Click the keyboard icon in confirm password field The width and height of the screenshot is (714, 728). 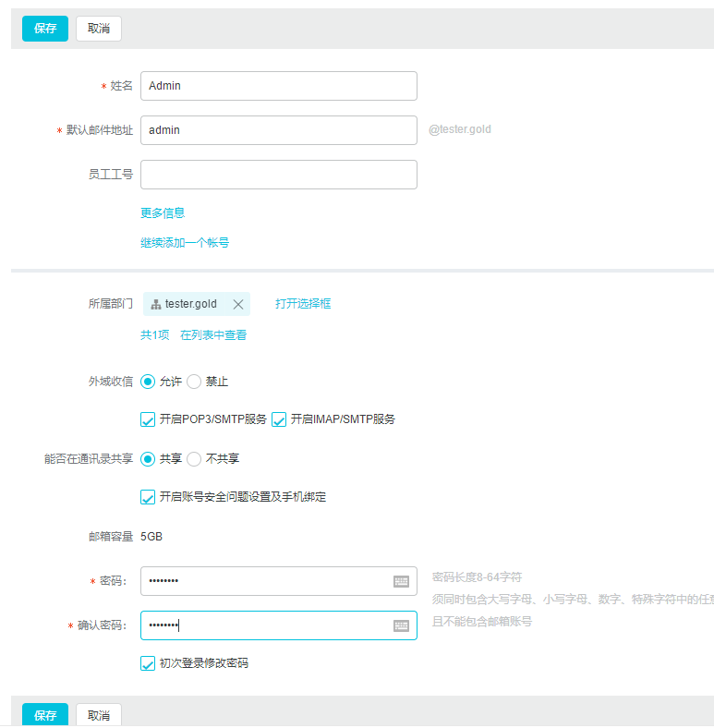[401, 625]
